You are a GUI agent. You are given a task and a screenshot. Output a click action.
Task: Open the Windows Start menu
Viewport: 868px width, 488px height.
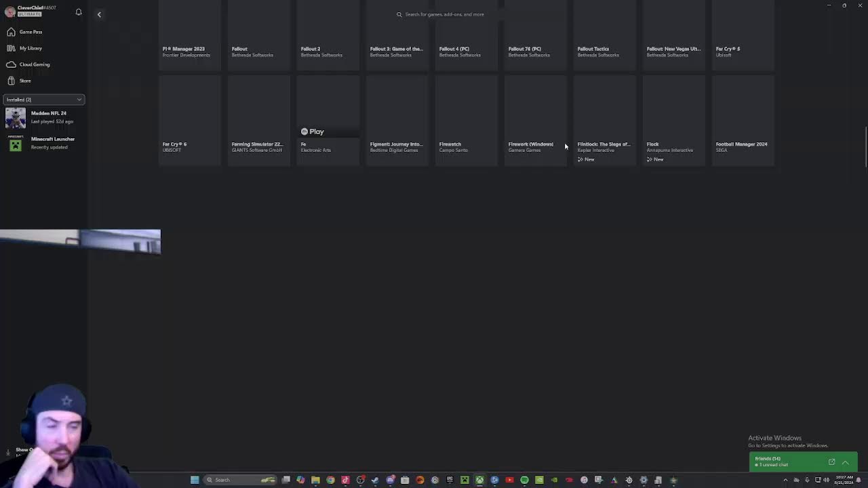click(x=195, y=480)
